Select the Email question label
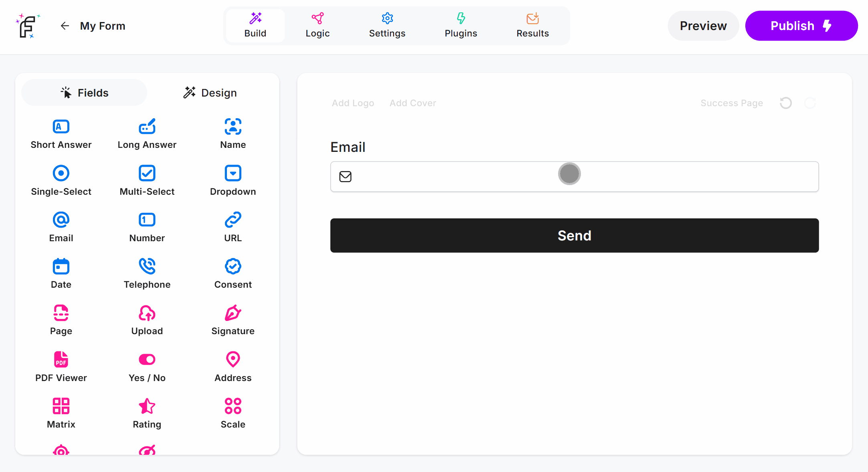 (348, 147)
